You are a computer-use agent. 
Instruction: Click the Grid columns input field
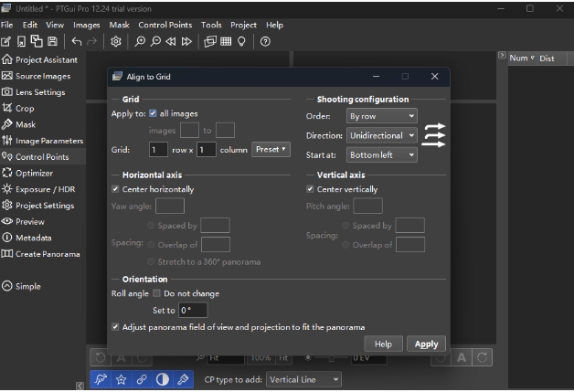[206, 150]
